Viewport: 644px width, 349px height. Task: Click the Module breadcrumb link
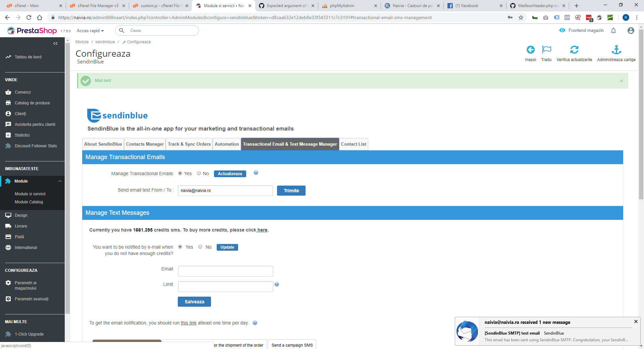[82, 42]
